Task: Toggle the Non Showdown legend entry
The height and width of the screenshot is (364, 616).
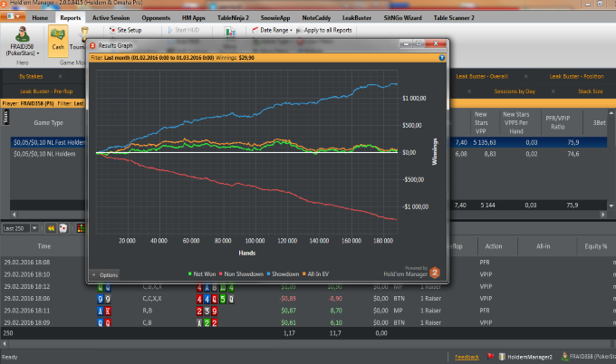Action: point(241,273)
